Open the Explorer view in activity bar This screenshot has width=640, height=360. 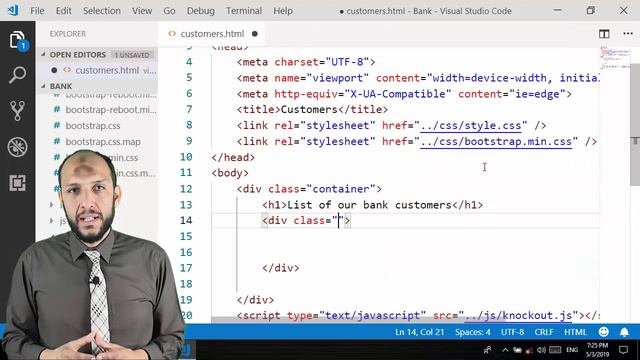(x=18, y=40)
